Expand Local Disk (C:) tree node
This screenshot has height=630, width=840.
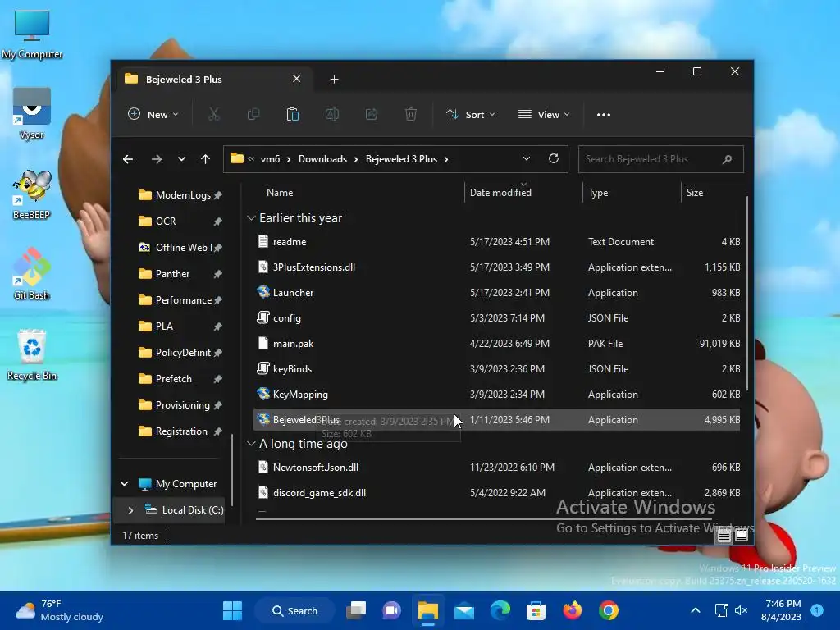coord(130,510)
